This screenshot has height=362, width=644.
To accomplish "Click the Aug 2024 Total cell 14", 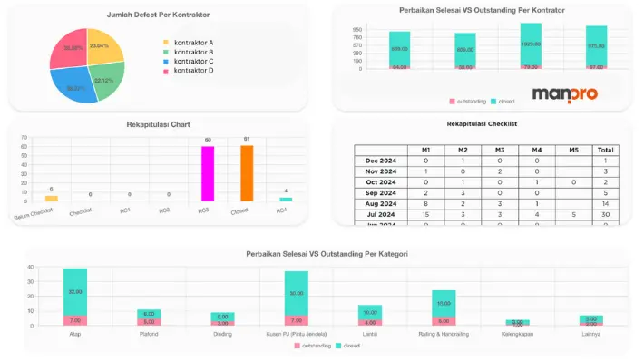I will 605,203.
